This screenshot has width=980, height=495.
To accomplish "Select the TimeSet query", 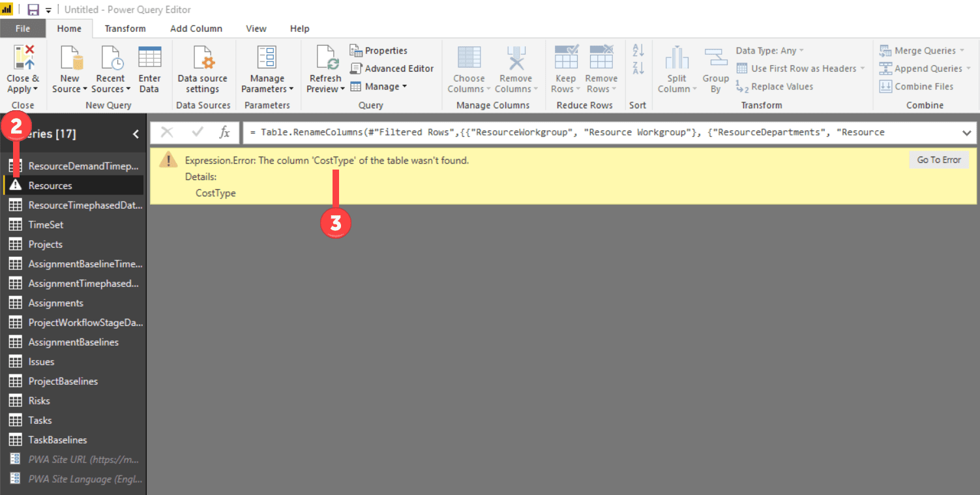I will click(74, 224).
